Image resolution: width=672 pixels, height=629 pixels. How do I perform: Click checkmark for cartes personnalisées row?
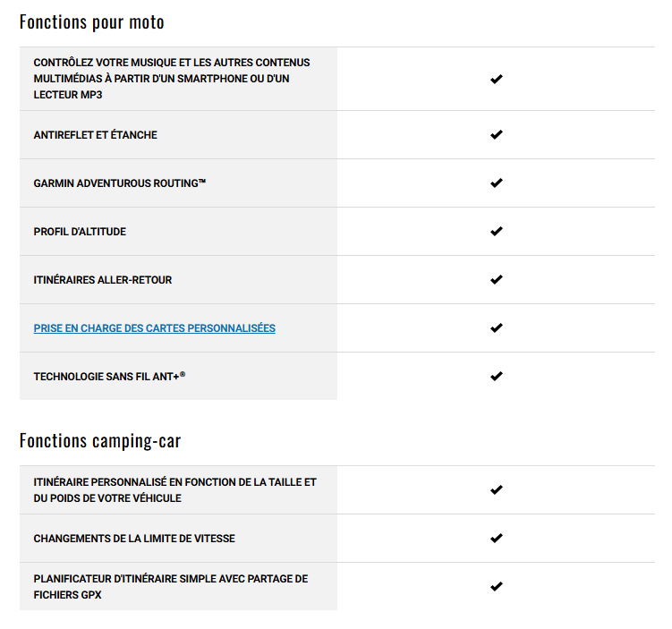pyautogui.click(x=497, y=328)
